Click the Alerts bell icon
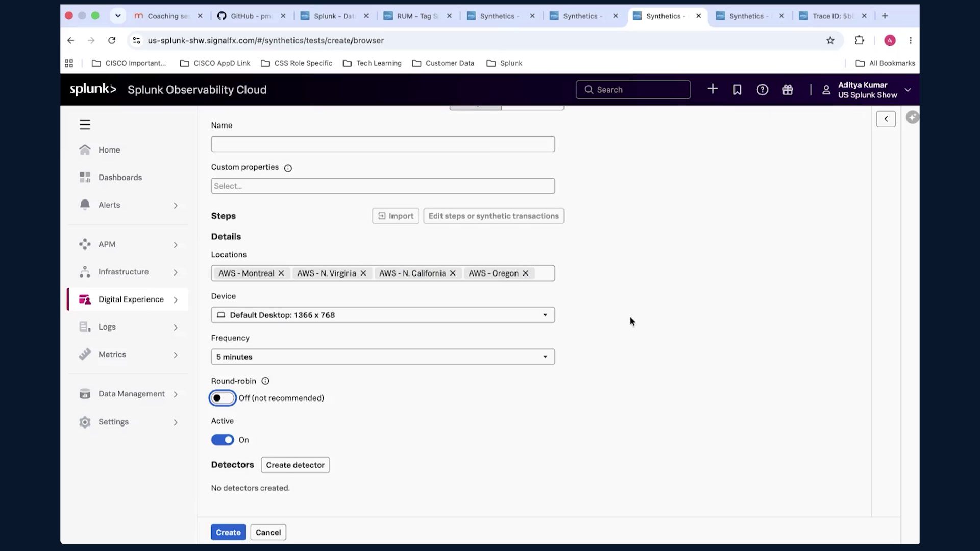Viewport: 980px width, 551px height. pos(85,205)
